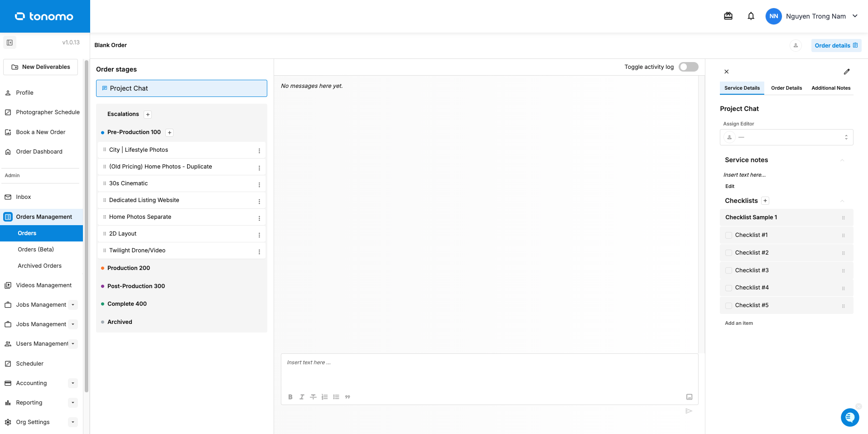Apply bold formatting in message editor
868x434 pixels.
[290, 397]
